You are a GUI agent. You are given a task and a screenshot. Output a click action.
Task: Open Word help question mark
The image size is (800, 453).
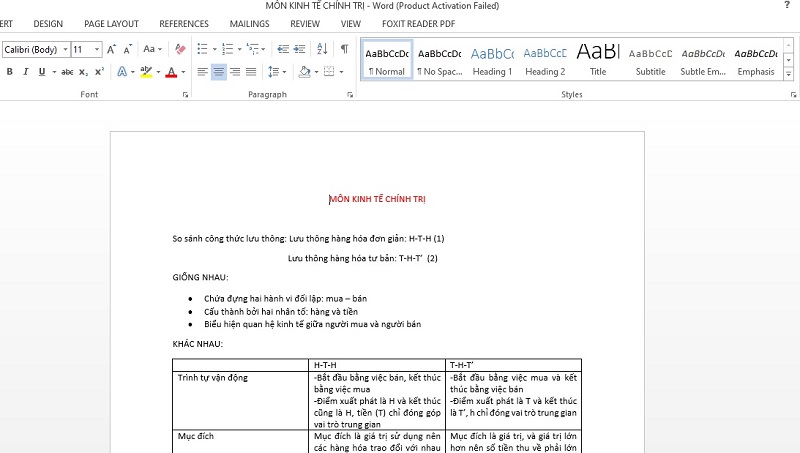pos(786,5)
